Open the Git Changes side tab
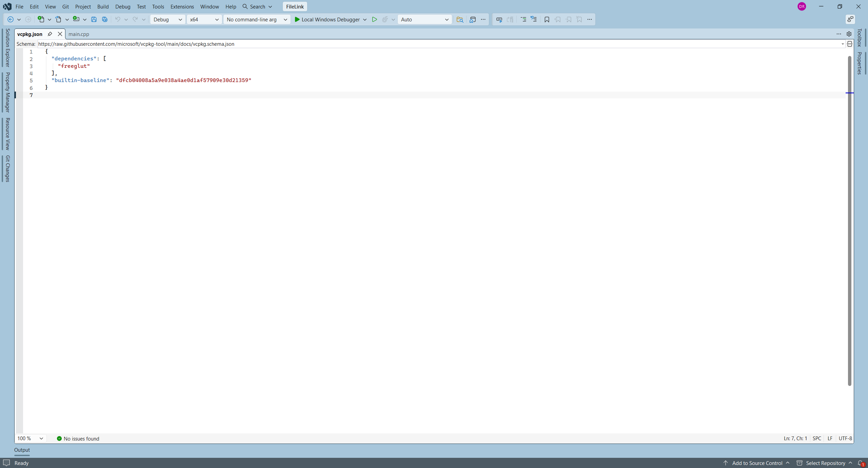Screen dimensions: 868x468 point(7,169)
